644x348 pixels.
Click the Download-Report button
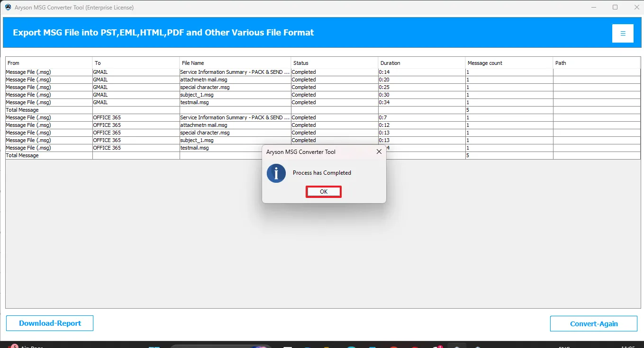tap(50, 323)
